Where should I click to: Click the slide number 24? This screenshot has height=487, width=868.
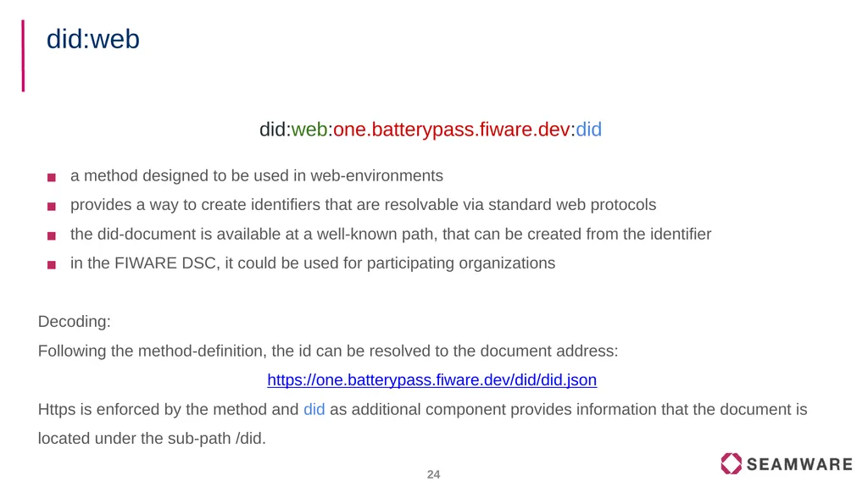click(x=433, y=474)
